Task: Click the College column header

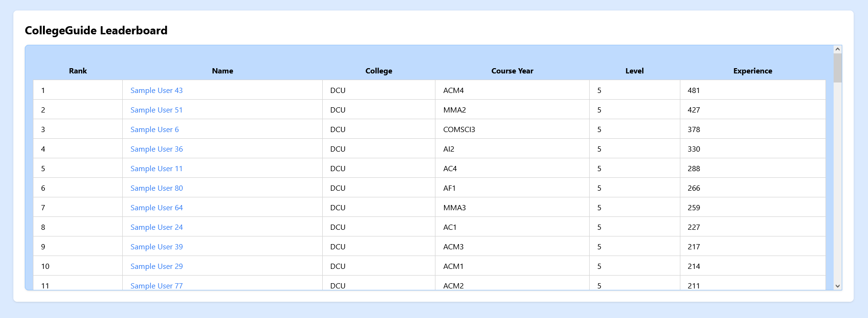Action: coord(379,71)
